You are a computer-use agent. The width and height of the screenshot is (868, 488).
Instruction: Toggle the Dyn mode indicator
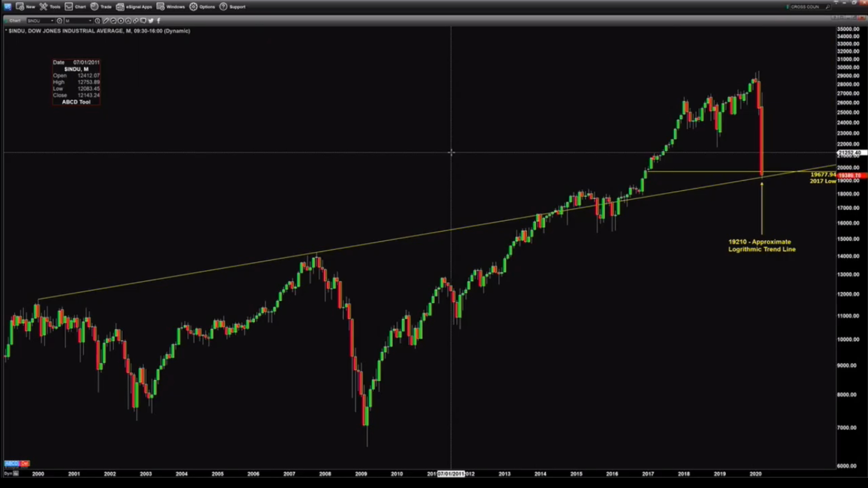tap(8, 474)
